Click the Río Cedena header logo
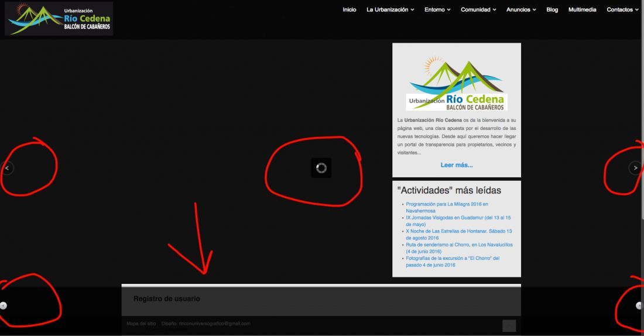This screenshot has width=644, height=336. [59, 19]
